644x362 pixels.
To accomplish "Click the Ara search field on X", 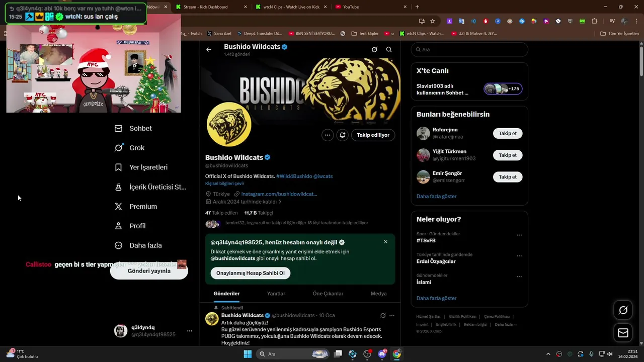I will coord(469,50).
